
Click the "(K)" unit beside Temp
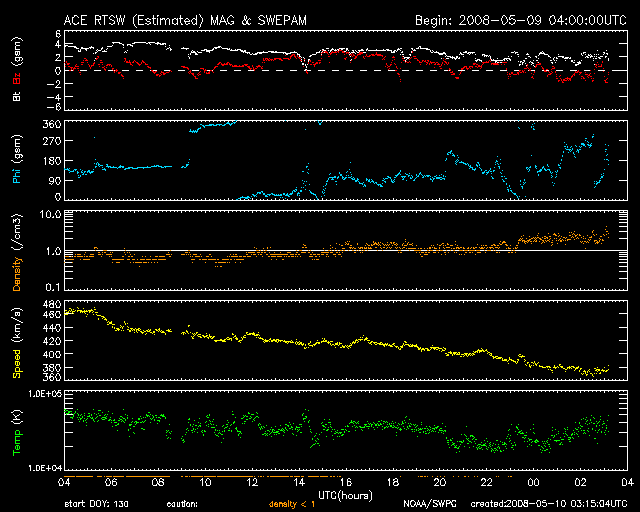click(x=16, y=417)
